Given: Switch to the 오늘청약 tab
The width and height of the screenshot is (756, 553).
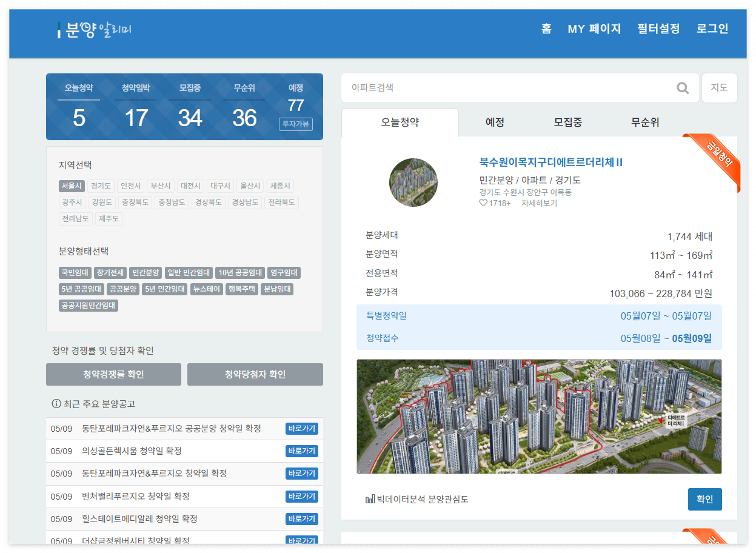Looking at the screenshot, I should click(400, 122).
